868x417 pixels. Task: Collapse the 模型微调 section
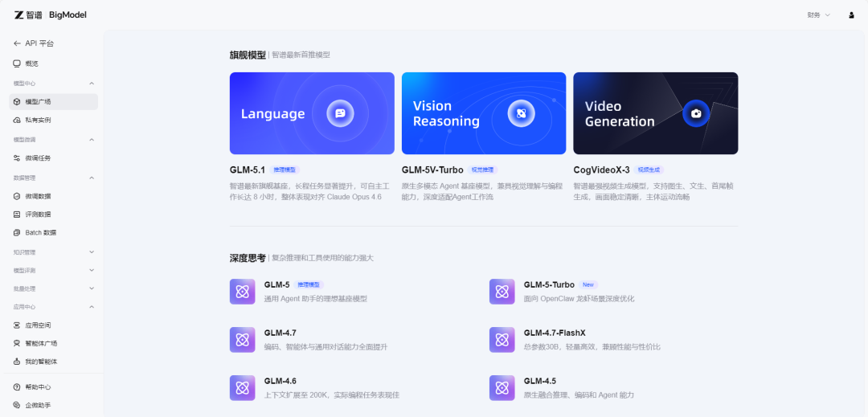(x=92, y=139)
